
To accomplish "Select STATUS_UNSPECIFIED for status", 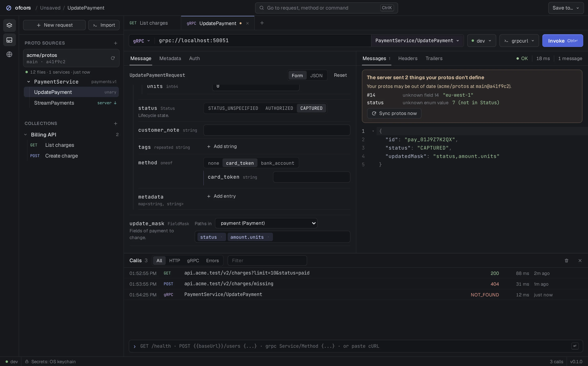I will point(233,108).
